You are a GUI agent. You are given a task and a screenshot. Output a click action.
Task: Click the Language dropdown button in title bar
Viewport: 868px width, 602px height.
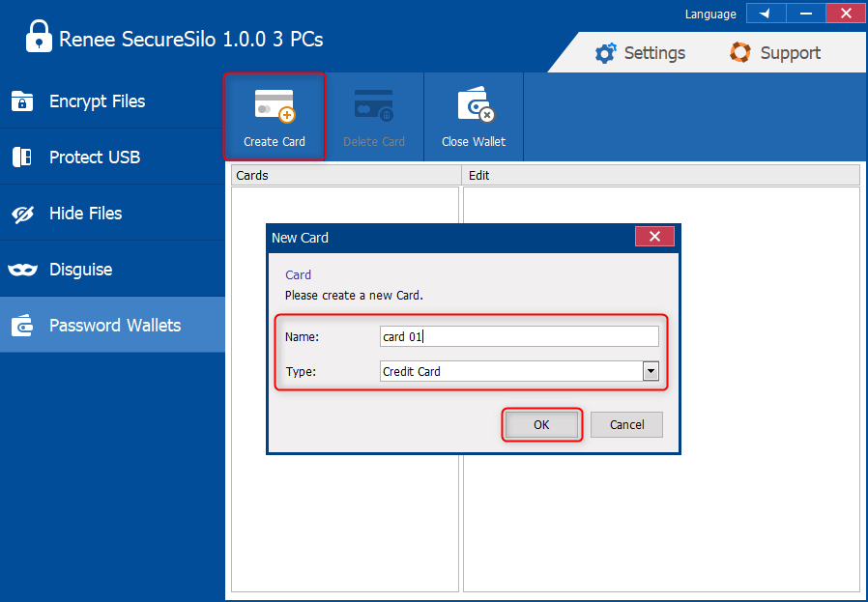point(765,14)
